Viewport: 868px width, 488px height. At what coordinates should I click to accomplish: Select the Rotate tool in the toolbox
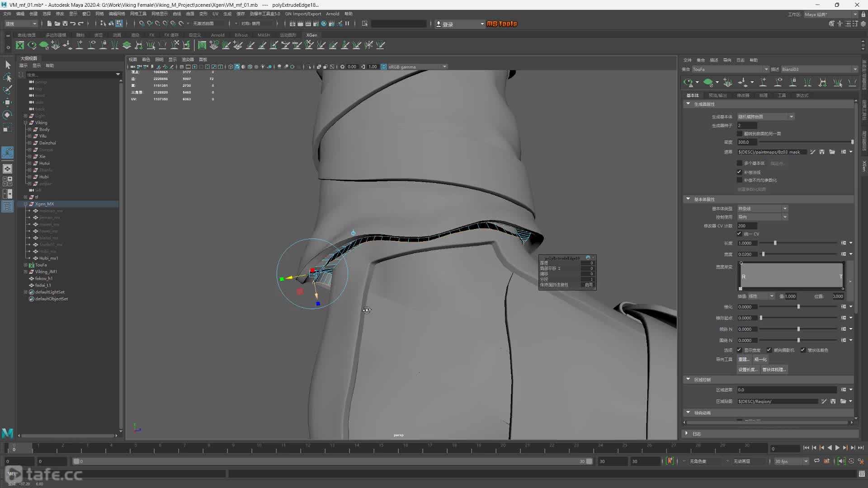[x=8, y=115]
